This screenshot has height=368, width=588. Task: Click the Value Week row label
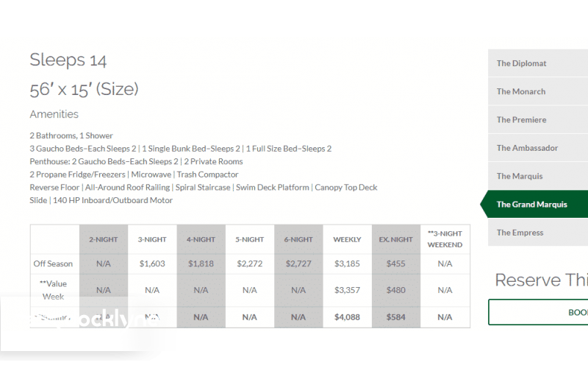tap(53, 289)
